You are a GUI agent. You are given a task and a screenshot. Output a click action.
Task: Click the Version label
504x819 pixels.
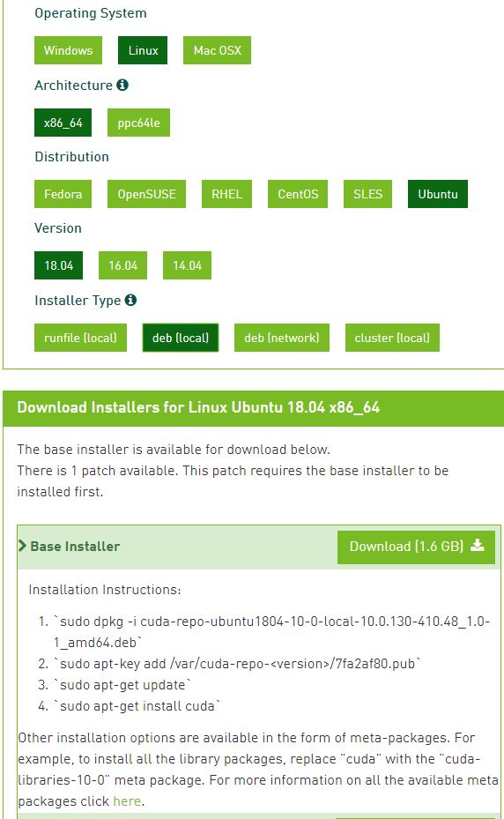58,228
